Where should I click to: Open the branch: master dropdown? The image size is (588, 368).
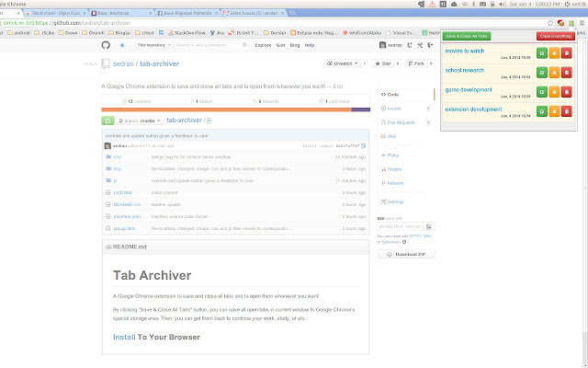point(140,121)
